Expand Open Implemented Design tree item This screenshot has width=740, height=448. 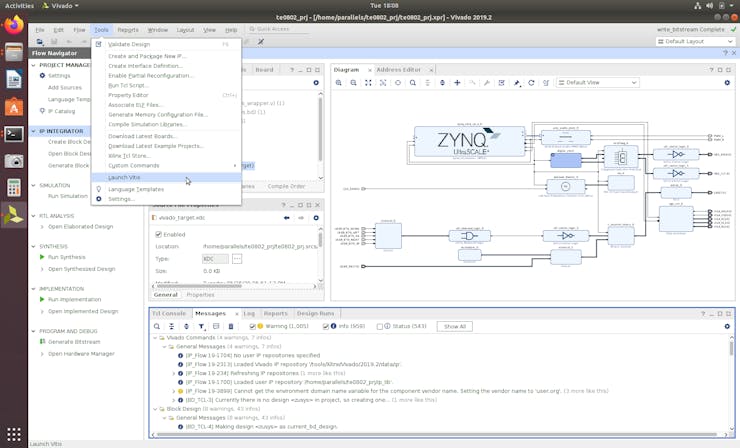42,311
